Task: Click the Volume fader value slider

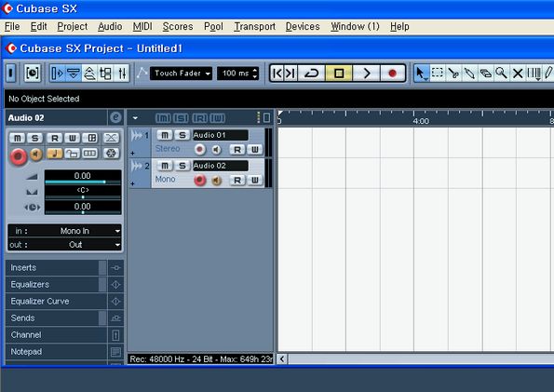Action: pyautogui.click(x=82, y=178)
